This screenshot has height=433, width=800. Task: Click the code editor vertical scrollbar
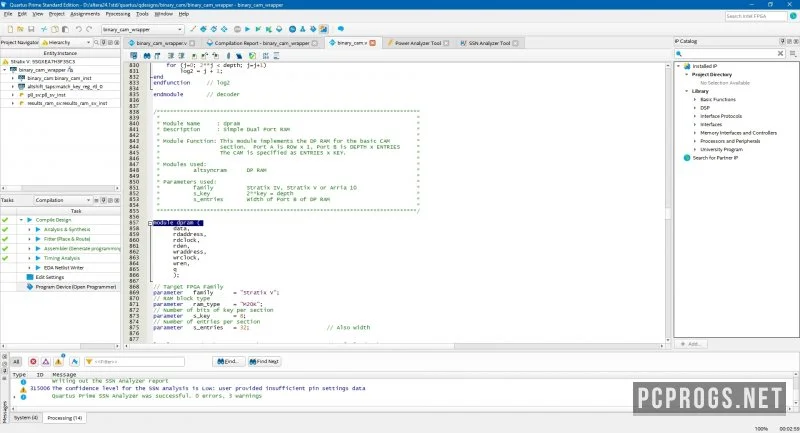click(x=668, y=204)
